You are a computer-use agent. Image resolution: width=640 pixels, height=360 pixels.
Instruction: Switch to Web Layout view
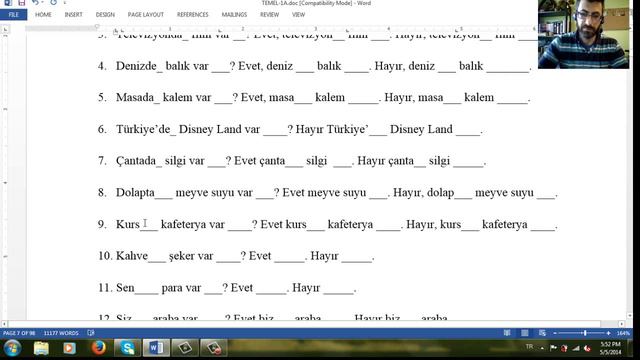542,333
